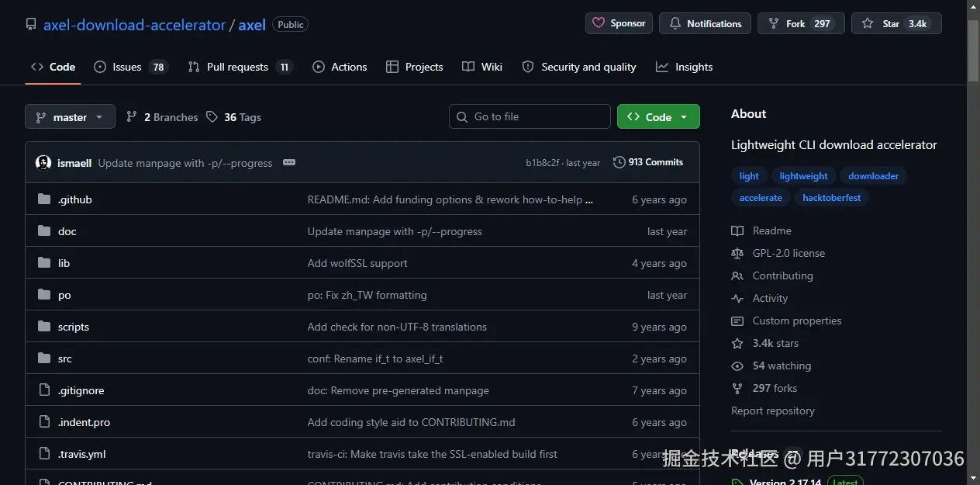Select the 'hacktoberfest' topic tag
The height and width of the screenshot is (485, 980).
coord(832,198)
